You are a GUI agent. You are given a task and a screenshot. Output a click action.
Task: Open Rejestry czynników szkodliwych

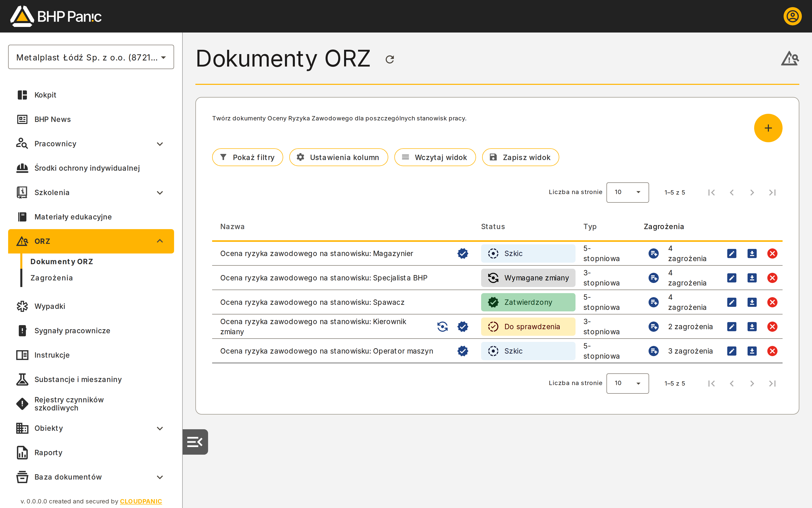coord(91,404)
